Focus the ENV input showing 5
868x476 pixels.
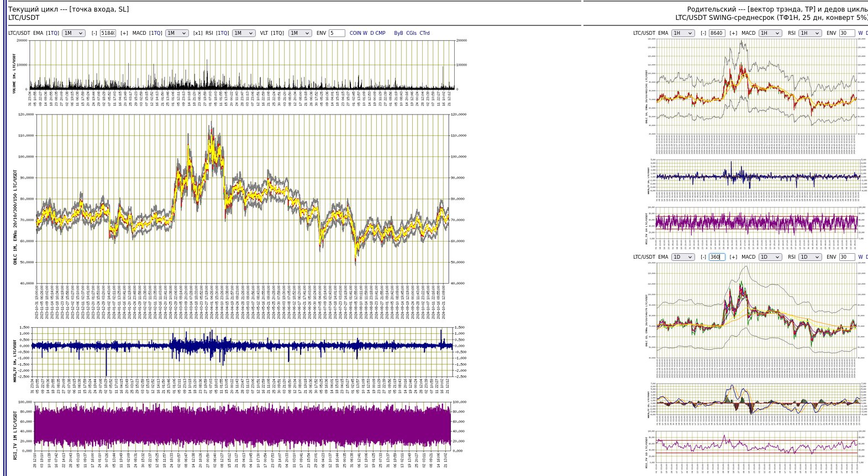tap(336, 33)
